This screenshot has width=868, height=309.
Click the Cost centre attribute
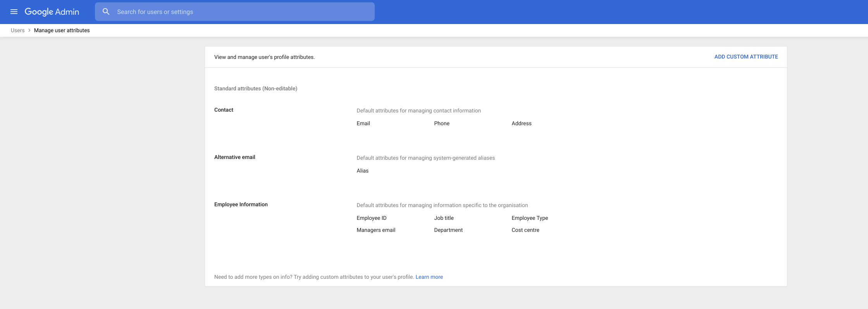pyautogui.click(x=525, y=230)
